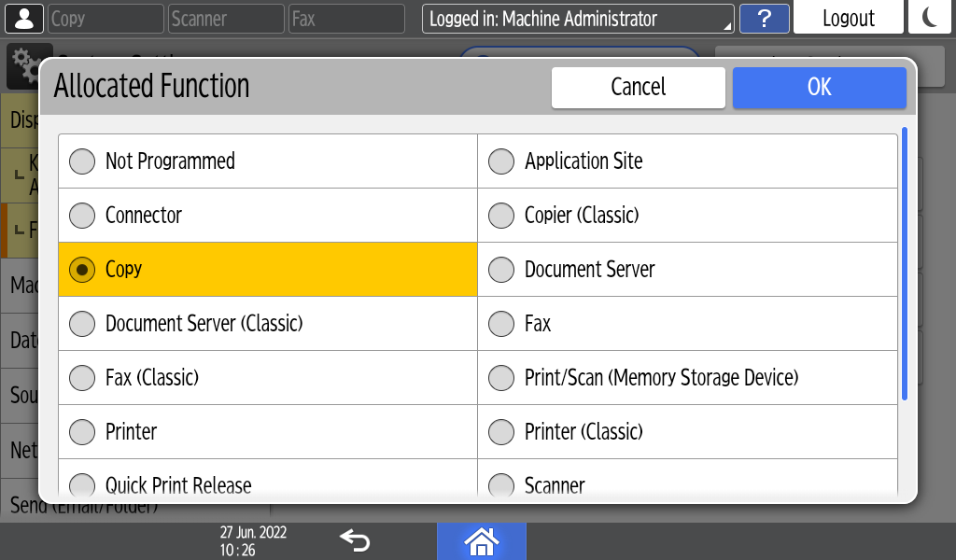Open the Logged in user dropdown
The height and width of the screenshot is (560, 956).
tap(578, 19)
